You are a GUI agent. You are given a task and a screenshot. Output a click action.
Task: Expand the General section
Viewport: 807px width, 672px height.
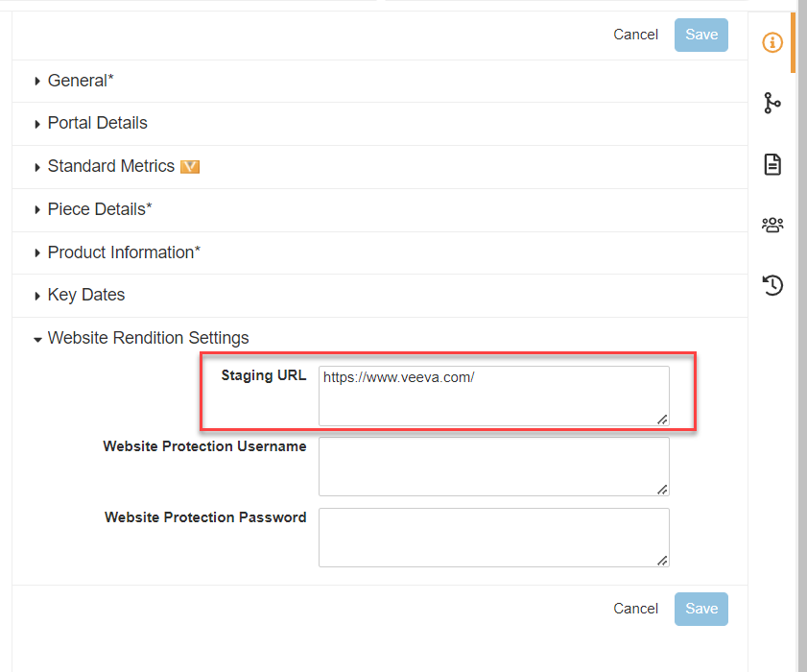(81, 81)
